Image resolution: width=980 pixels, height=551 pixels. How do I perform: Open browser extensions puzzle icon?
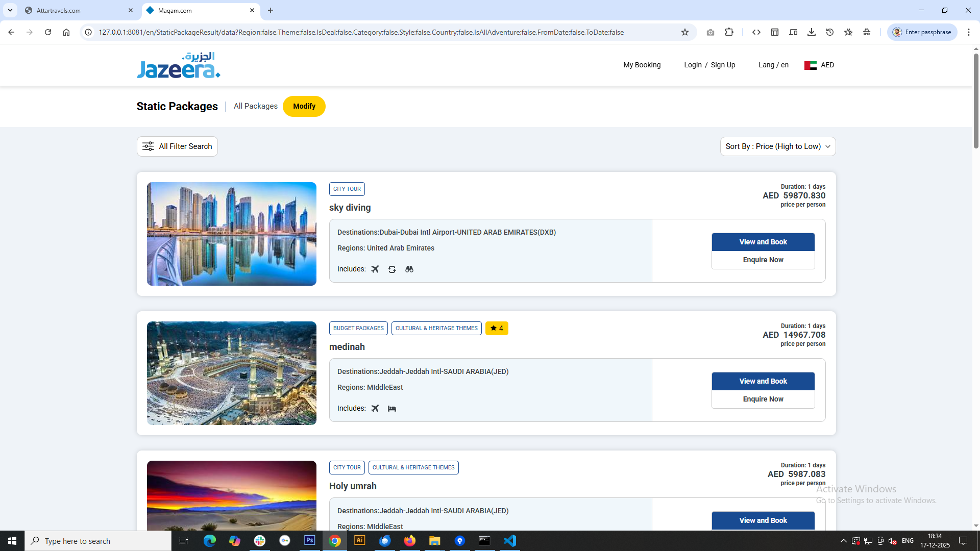pyautogui.click(x=729, y=32)
